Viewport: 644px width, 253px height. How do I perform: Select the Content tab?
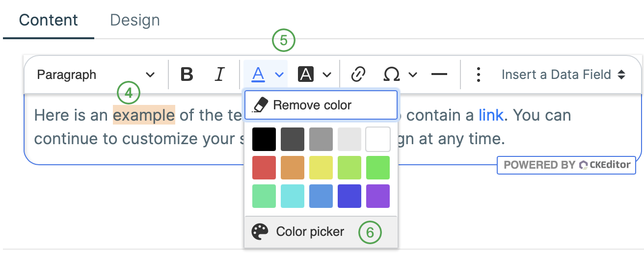tap(48, 21)
